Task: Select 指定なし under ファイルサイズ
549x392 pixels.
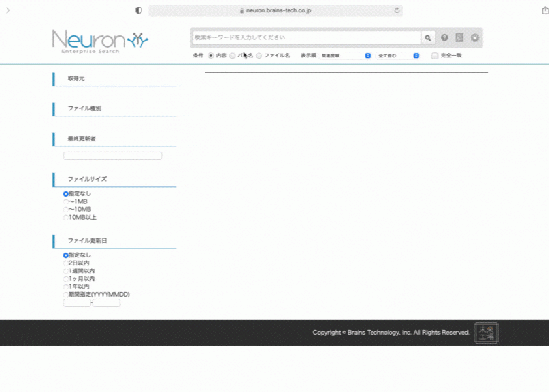Action: 66,194
